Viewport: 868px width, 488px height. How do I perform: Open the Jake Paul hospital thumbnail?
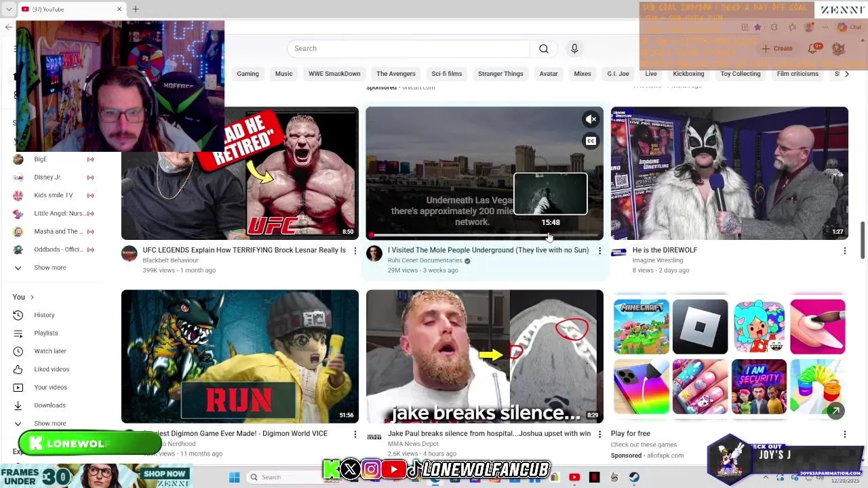tap(484, 357)
